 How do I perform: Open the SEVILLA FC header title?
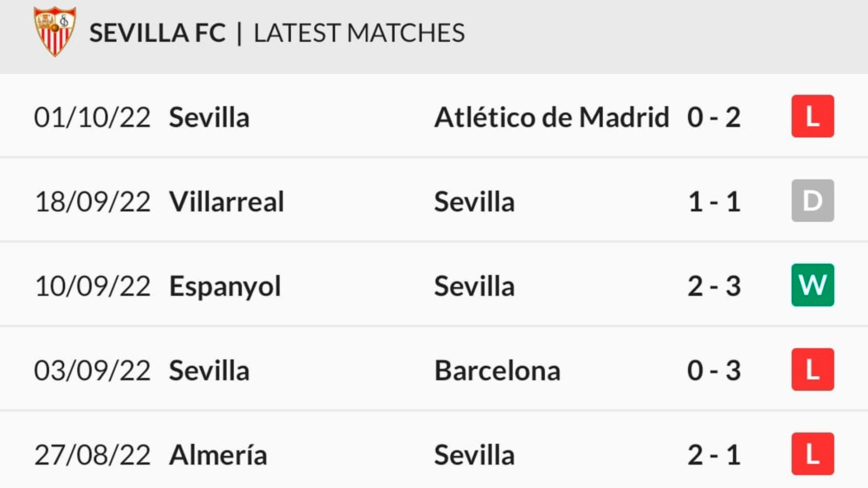157,33
